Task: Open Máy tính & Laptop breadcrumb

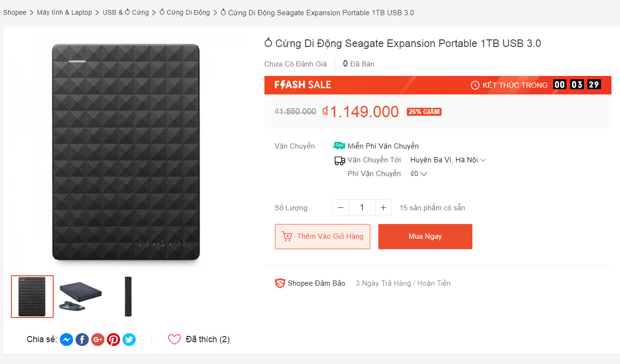Action: coord(65,12)
